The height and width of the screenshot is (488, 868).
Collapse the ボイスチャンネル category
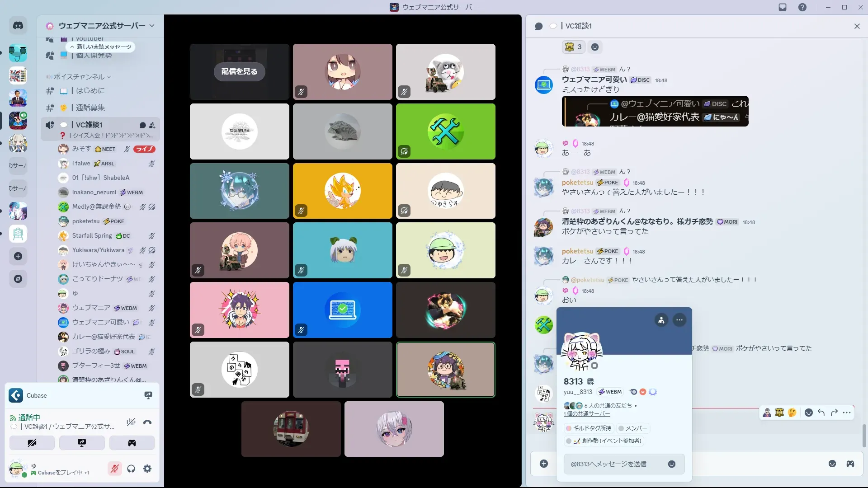pos(79,77)
